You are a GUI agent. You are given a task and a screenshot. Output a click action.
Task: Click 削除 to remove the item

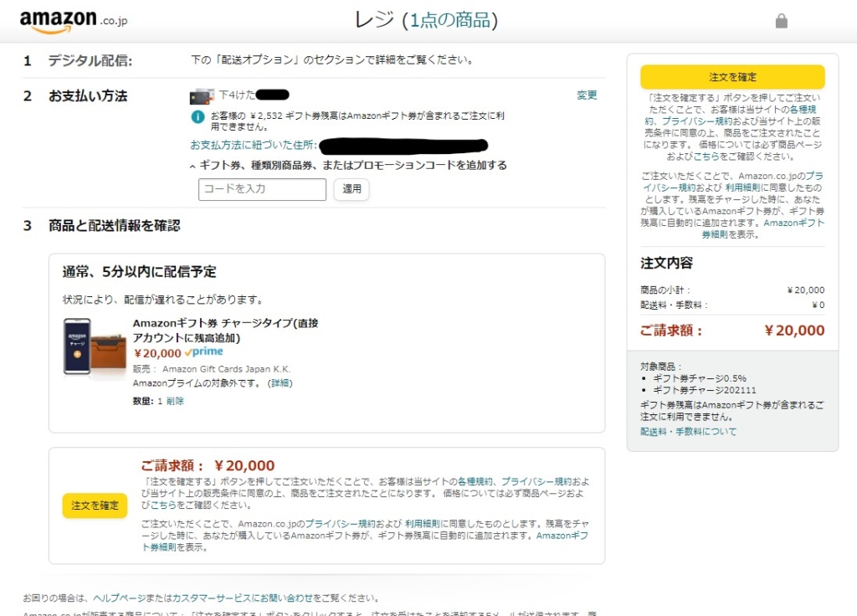tap(175, 401)
